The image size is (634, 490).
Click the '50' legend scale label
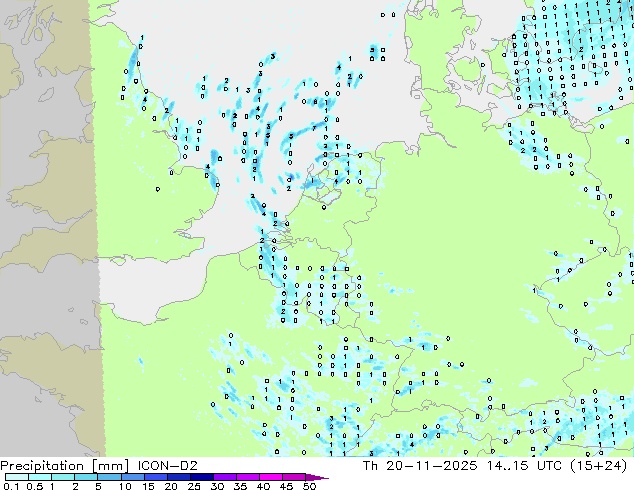(309, 486)
